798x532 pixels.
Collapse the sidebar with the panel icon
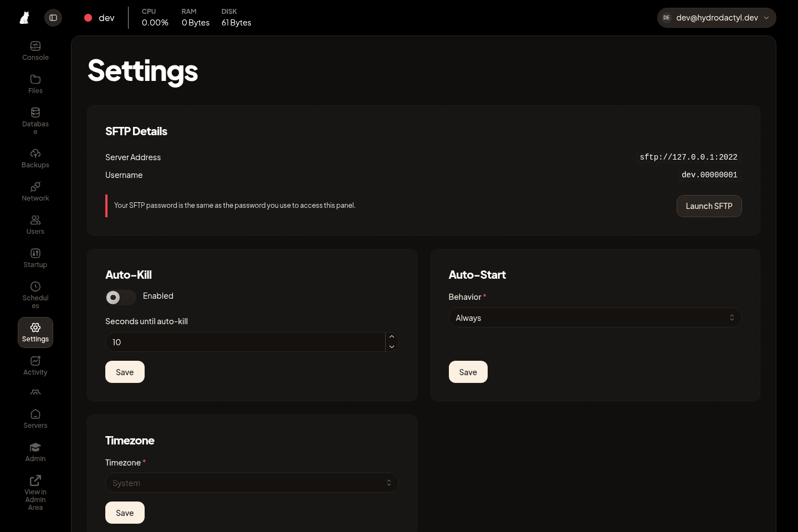click(53, 18)
